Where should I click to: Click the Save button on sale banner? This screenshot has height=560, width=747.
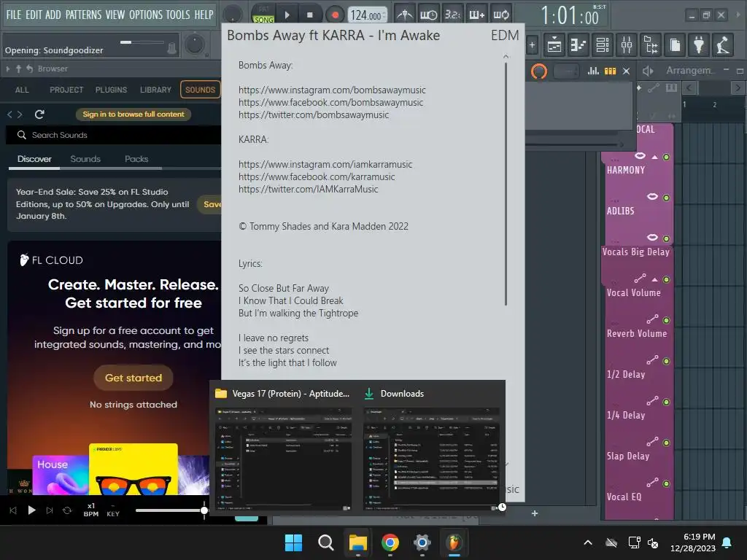pos(210,204)
